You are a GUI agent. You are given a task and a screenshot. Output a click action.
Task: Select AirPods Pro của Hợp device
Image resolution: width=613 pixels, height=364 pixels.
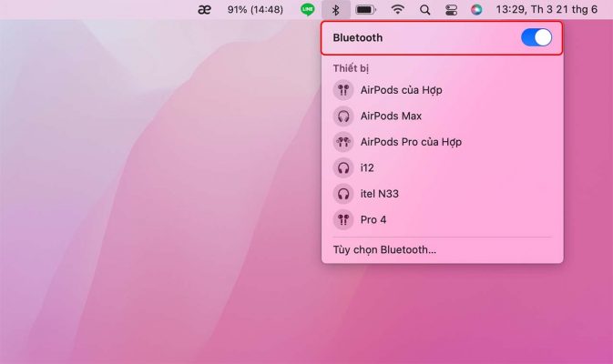(411, 142)
